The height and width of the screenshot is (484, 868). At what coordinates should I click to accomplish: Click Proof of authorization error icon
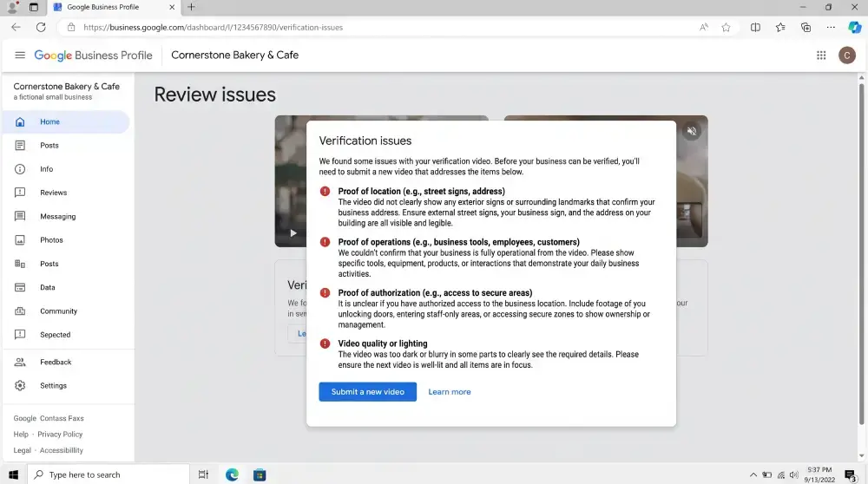(325, 293)
